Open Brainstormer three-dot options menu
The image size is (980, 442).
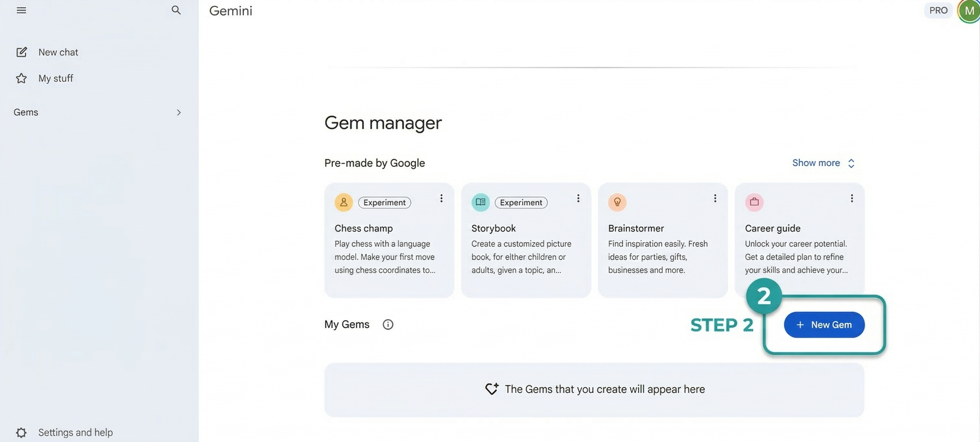click(x=715, y=198)
